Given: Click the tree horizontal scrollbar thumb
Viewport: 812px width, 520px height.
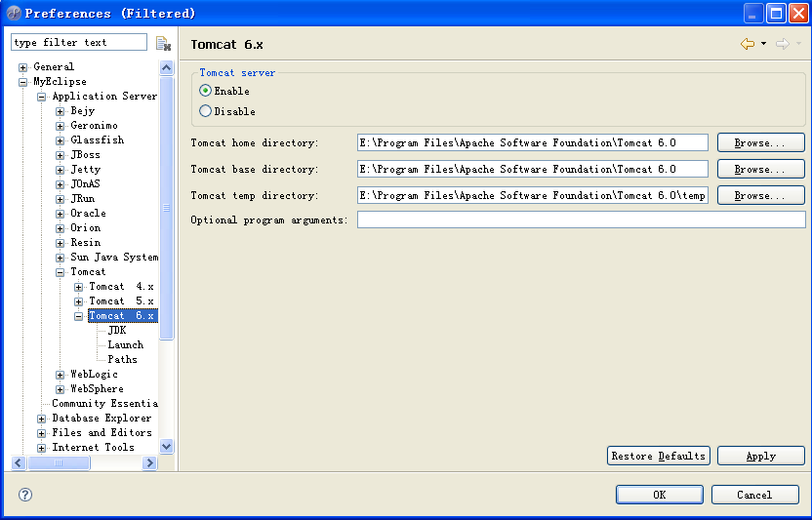Looking at the screenshot, I should tap(59, 462).
